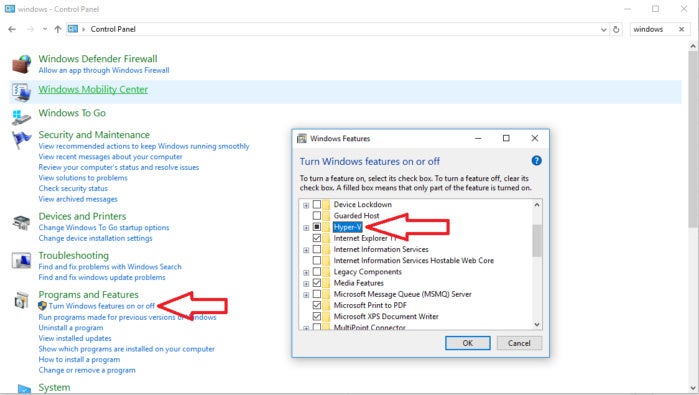Image resolution: width=699 pixels, height=395 pixels.
Task: Expand the Internet Information Services node
Action: pos(306,250)
